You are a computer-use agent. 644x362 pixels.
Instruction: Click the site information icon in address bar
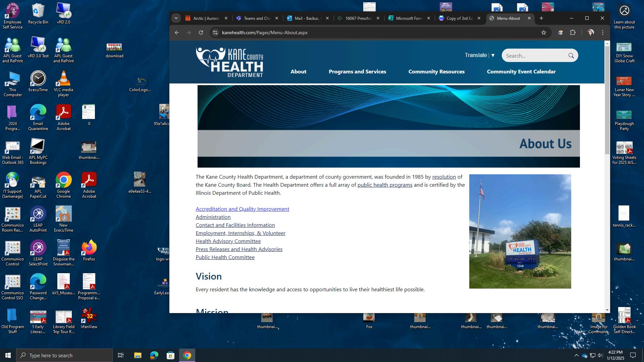(215, 33)
